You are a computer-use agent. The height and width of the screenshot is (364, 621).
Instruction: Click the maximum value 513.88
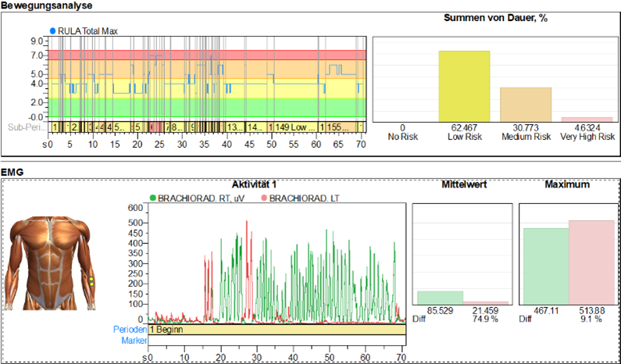tap(591, 311)
